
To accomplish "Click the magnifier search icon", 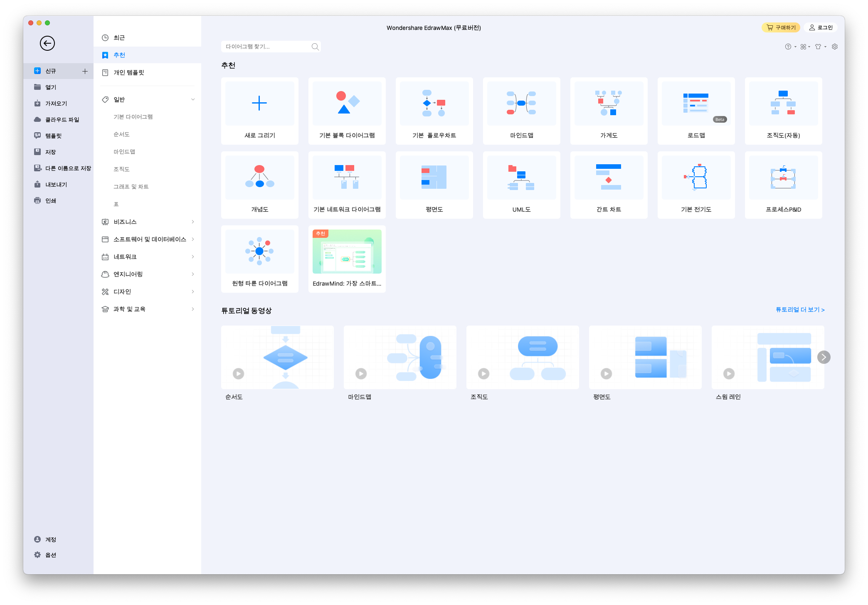I will point(315,47).
